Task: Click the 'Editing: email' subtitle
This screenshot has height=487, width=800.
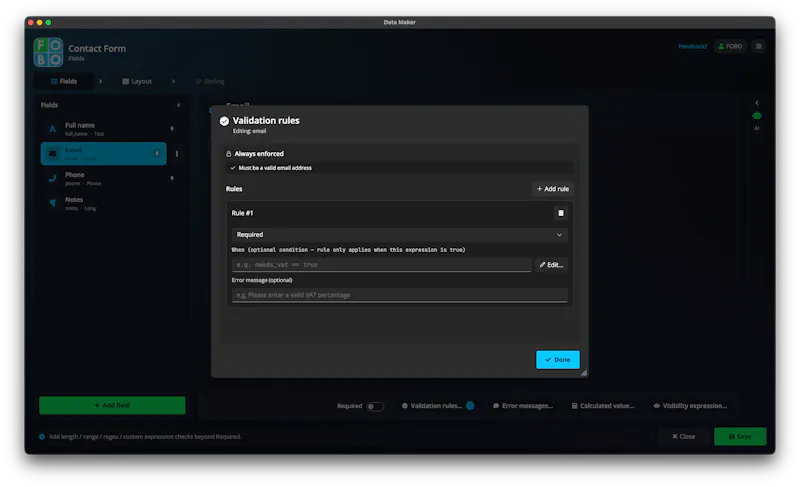Action: coord(249,131)
